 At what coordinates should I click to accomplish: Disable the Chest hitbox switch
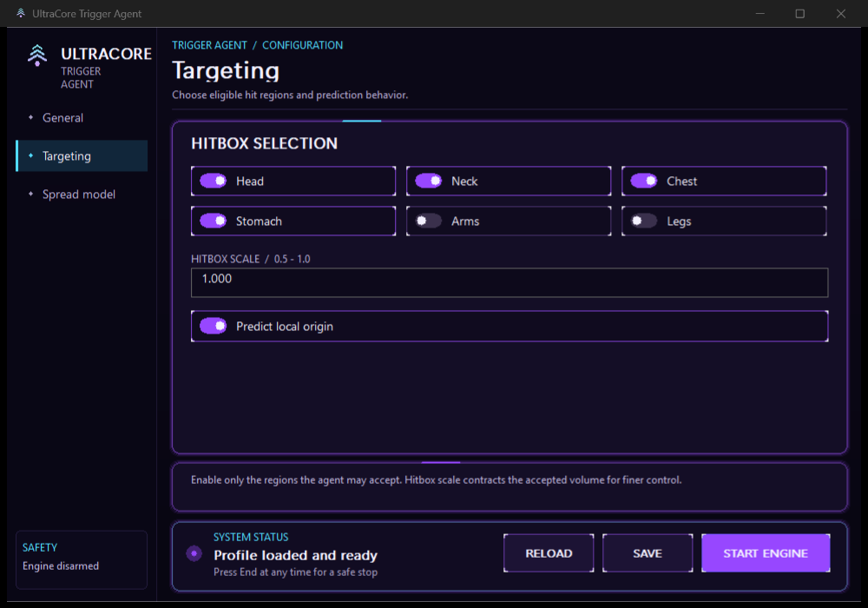644,181
